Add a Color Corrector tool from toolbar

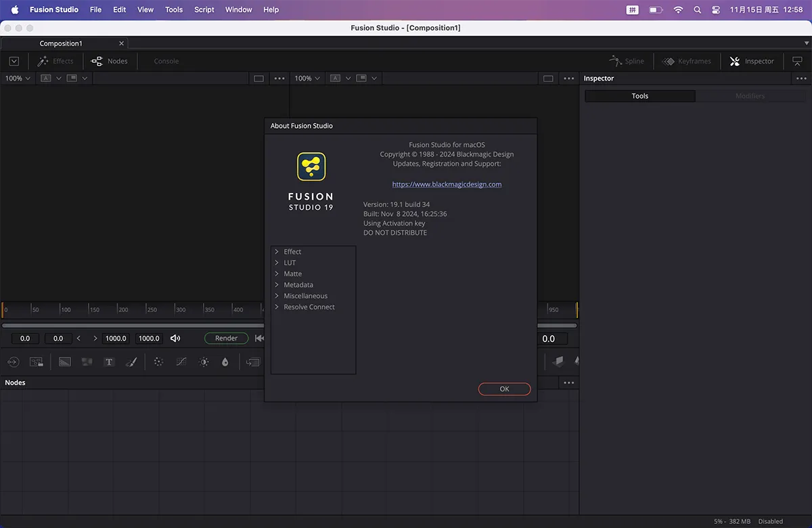coord(158,362)
